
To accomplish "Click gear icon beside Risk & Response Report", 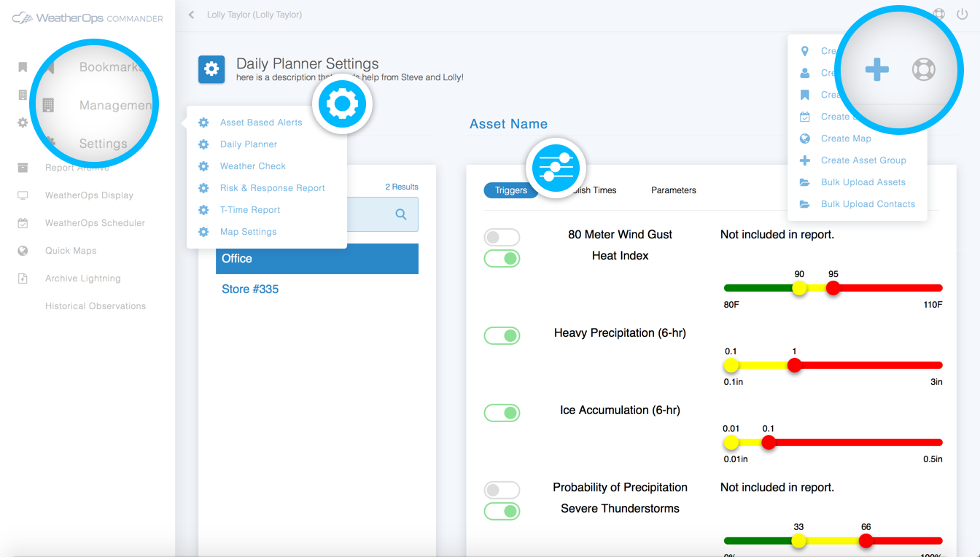I will [203, 188].
